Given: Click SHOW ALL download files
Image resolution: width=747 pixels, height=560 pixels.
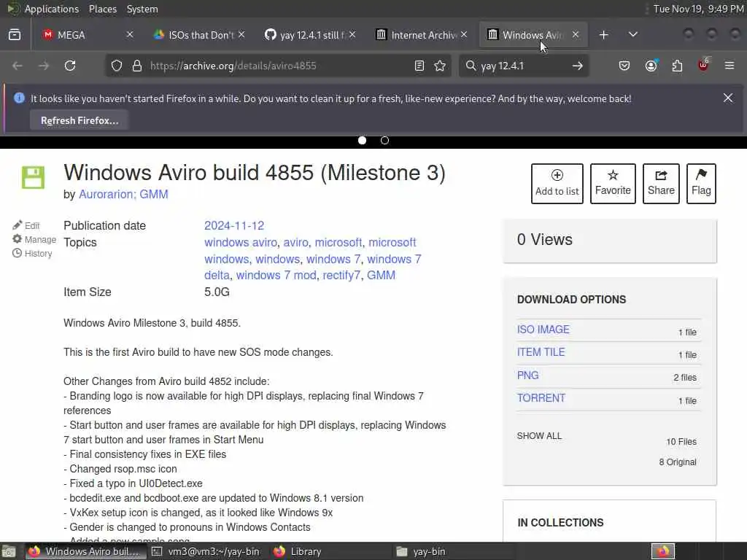Looking at the screenshot, I should tap(539, 436).
